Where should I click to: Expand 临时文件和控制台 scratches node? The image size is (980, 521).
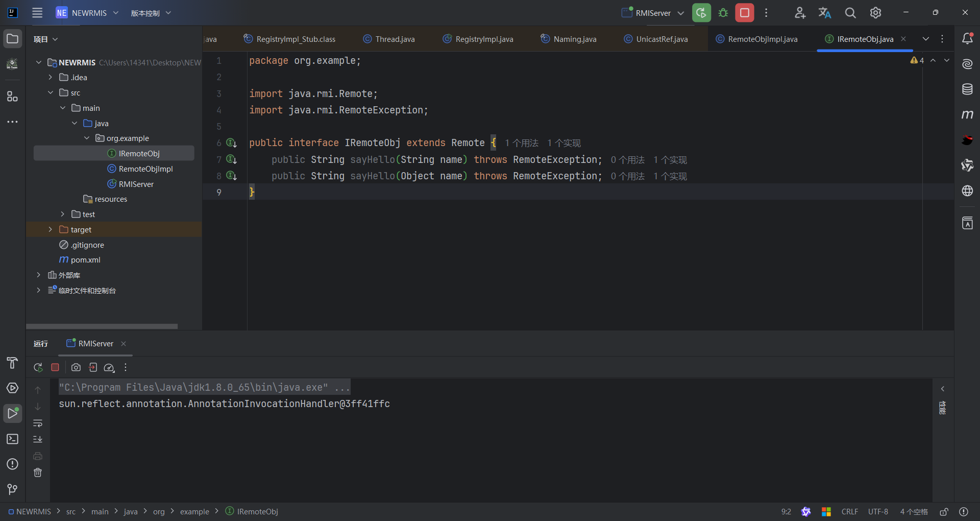pos(38,290)
